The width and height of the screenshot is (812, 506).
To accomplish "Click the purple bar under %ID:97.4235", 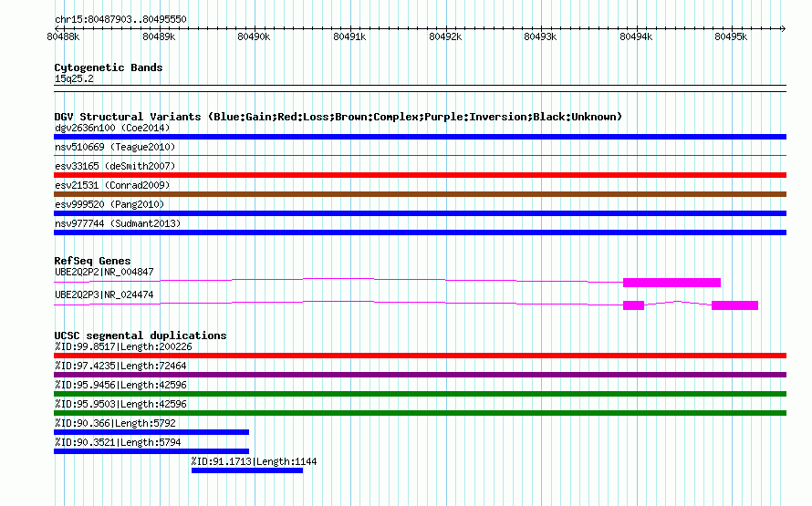I will (x=420, y=375).
